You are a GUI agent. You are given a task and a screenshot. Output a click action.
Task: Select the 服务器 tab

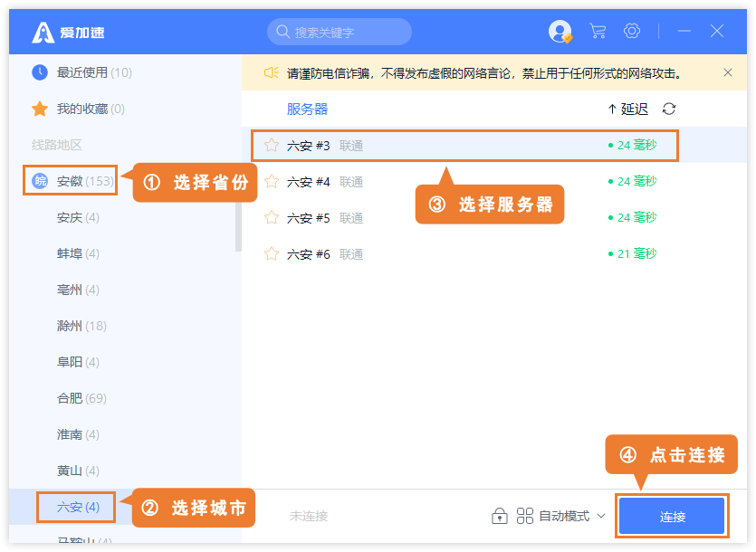coord(307,109)
